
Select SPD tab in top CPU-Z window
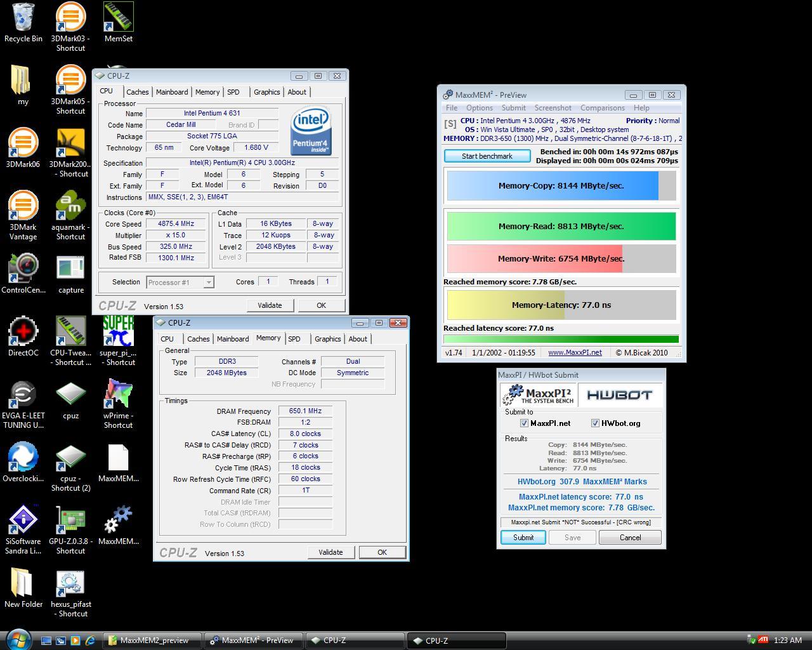[x=233, y=92]
